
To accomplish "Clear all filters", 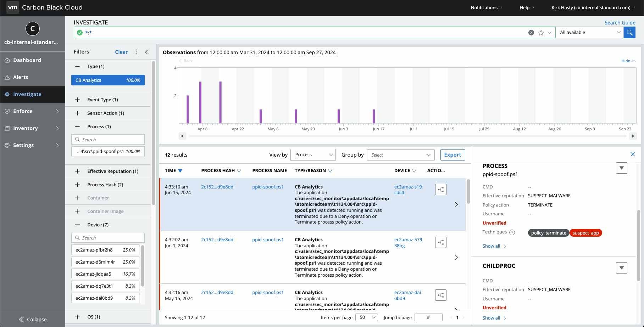I will (x=121, y=52).
